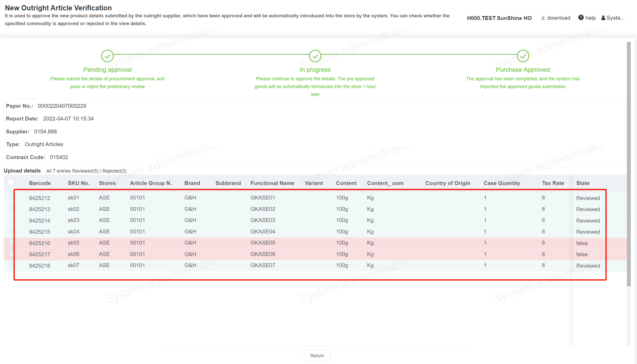This screenshot has width=637, height=364.
Task: Click the State column header
Action: [x=583, y=183]
